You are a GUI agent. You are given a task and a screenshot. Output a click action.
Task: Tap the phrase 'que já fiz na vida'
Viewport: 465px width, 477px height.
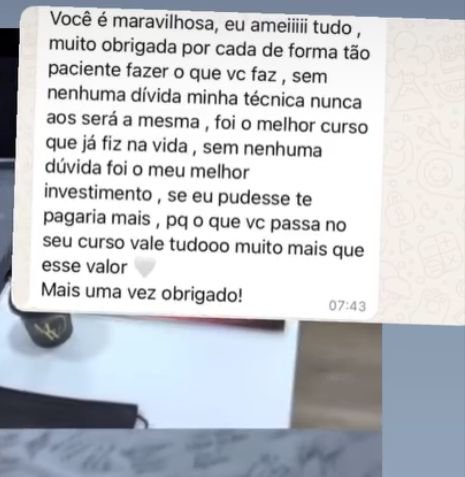[x=117, y=145]
